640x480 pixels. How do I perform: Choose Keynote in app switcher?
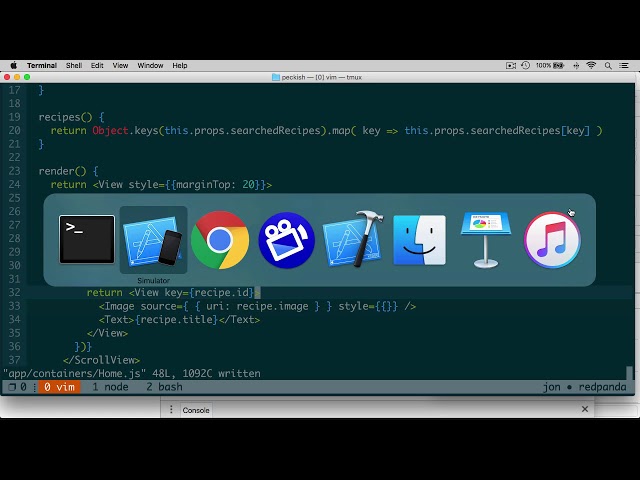click(486, 240)
